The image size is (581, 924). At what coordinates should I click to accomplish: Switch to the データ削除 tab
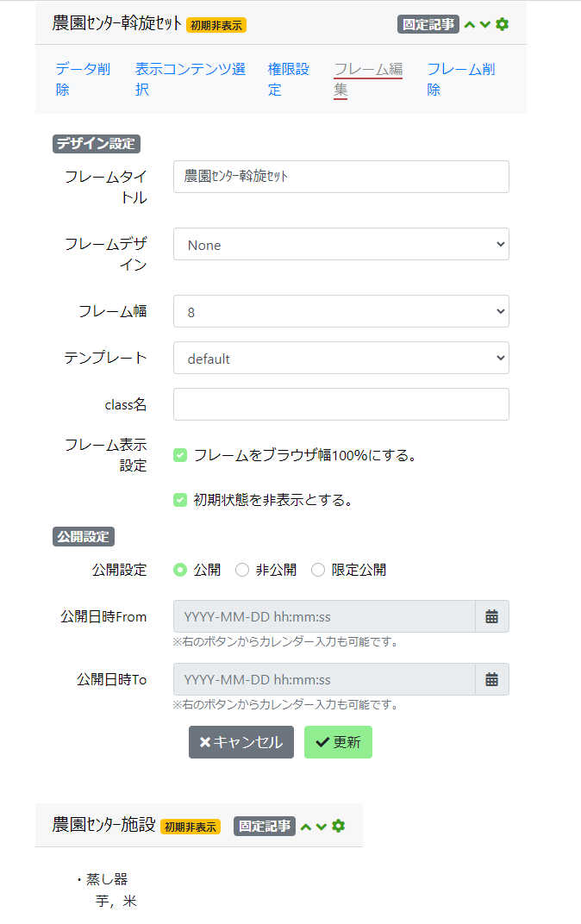coord(83,79)
